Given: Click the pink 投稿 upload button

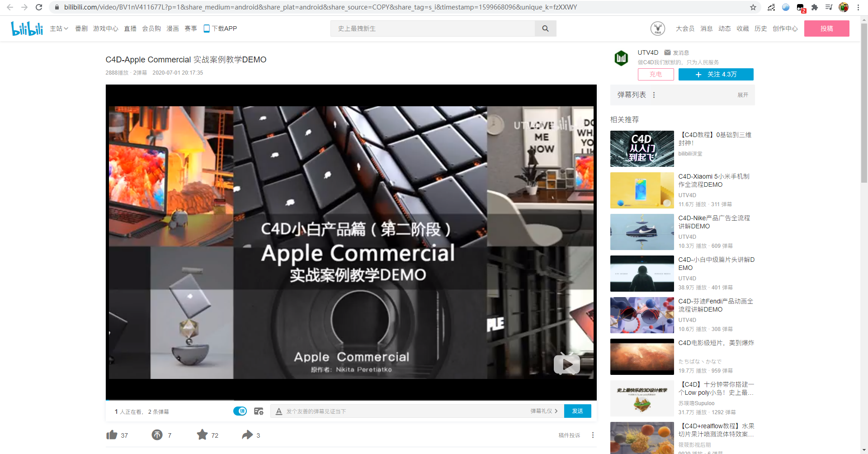Looking at the screenshot, I should tap(826, 28).
